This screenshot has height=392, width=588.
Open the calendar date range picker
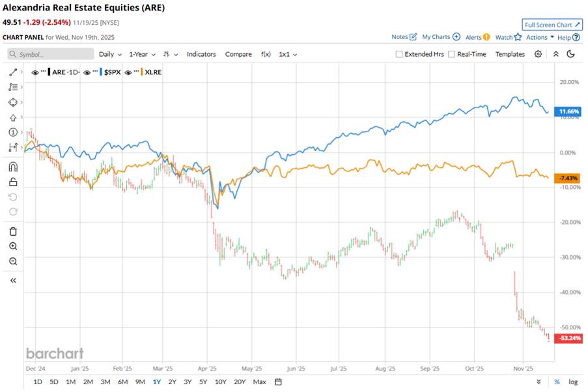point(278,382)
